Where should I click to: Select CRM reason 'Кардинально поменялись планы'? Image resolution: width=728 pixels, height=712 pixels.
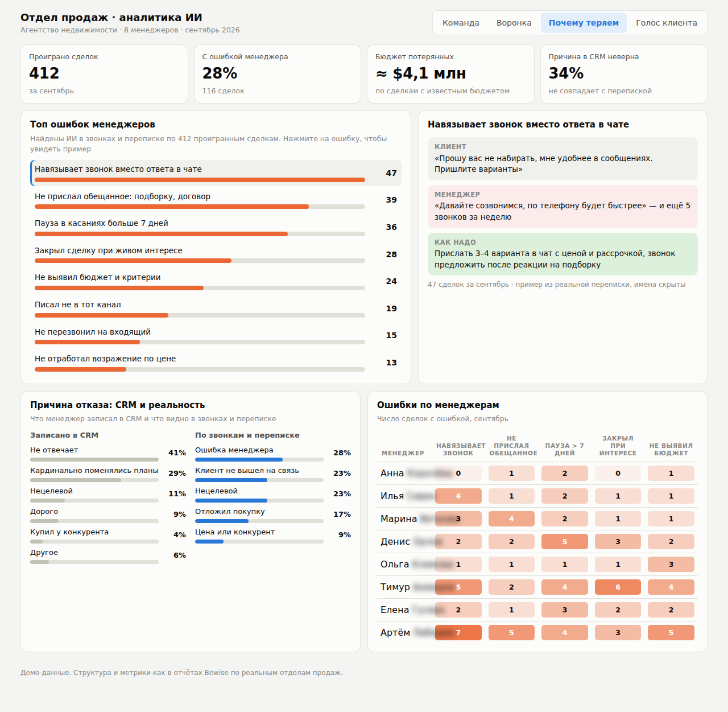108,474
